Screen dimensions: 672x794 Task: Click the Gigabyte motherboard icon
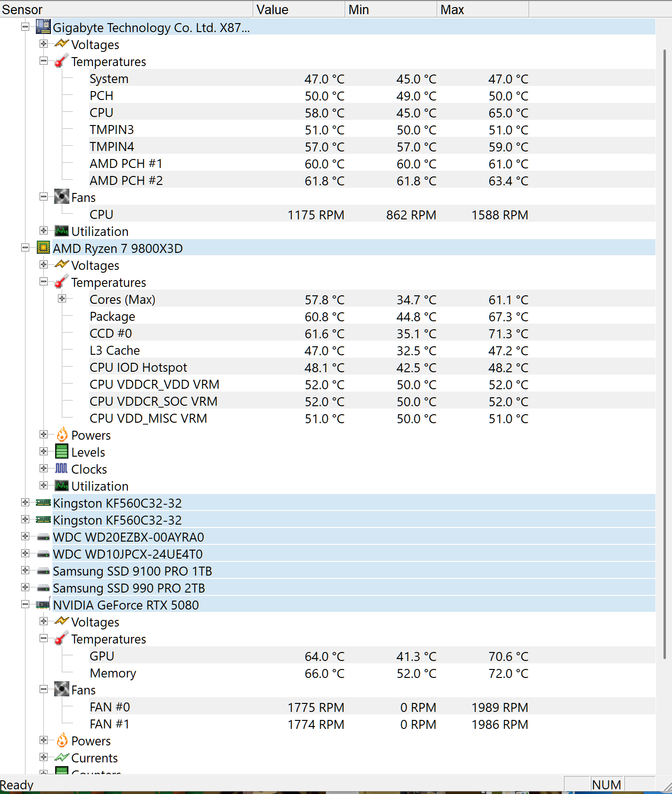(43, 27)
